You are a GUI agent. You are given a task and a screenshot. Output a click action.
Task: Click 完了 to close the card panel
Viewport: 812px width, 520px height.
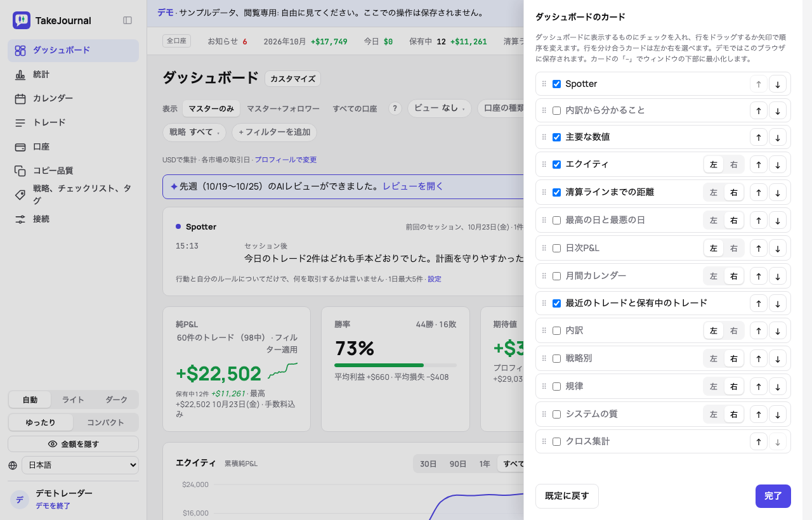pyautogui.click(x=773, y=496)
